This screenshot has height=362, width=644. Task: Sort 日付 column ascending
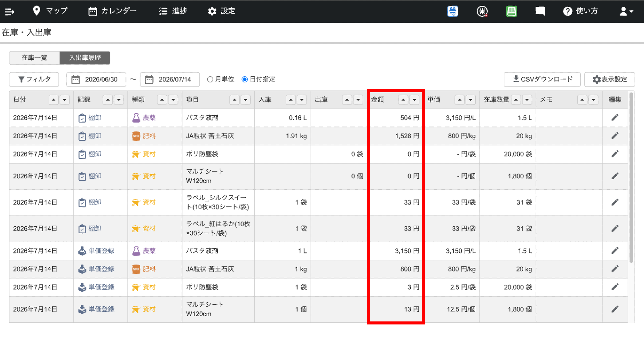point(54,100)
